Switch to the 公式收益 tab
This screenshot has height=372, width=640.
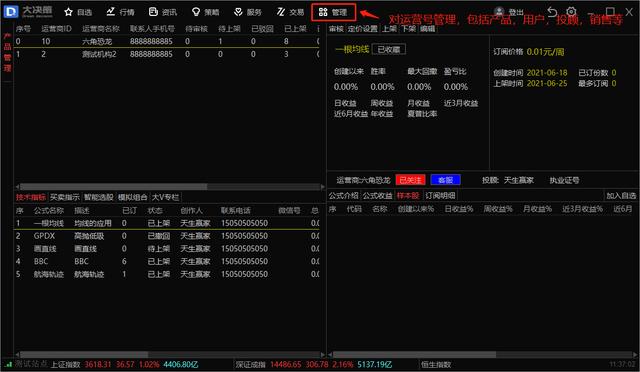click(378, 196)
